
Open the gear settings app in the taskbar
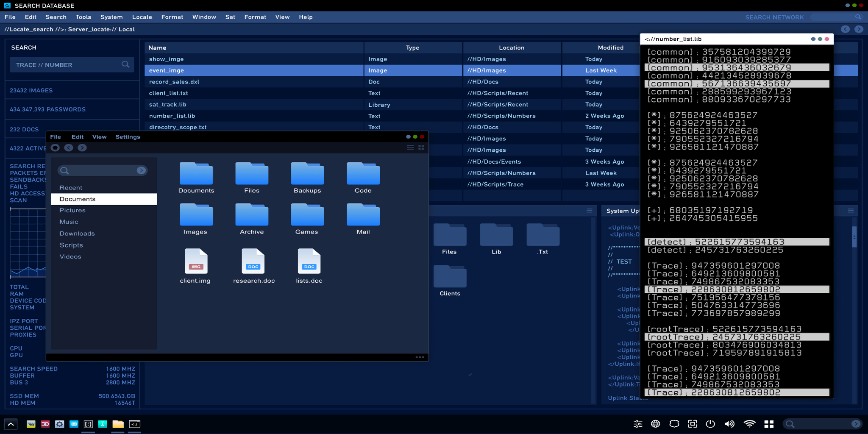(60, 424)
